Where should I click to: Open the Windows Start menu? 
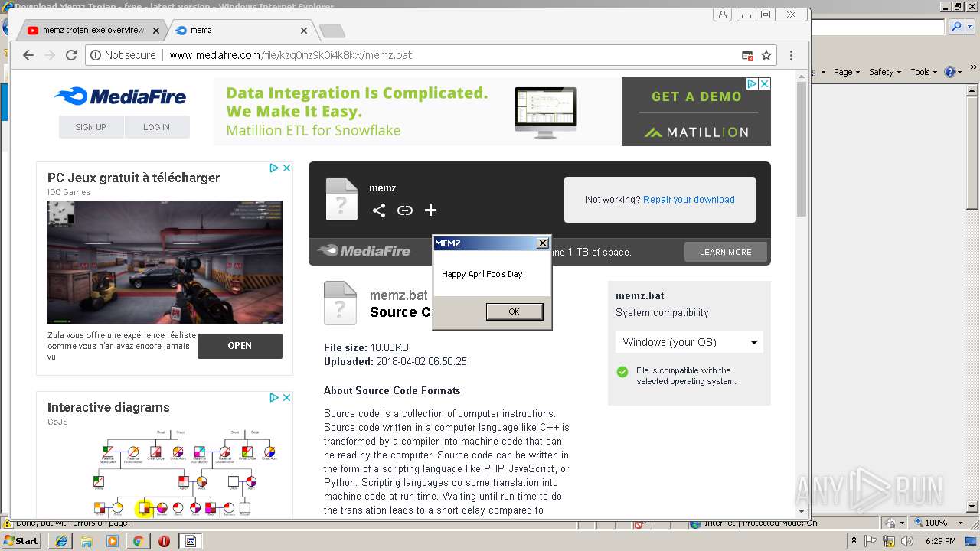pyautogui.click(x=21, y=540)
